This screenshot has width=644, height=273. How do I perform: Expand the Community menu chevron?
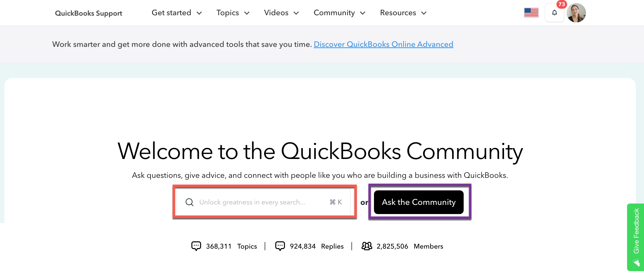point(363,13)
